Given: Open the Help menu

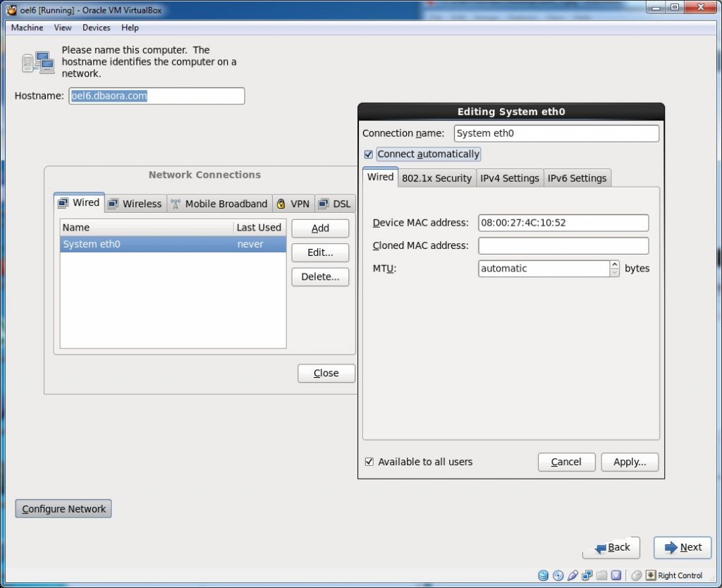Looking at the screenshot, I should point(130,27).
